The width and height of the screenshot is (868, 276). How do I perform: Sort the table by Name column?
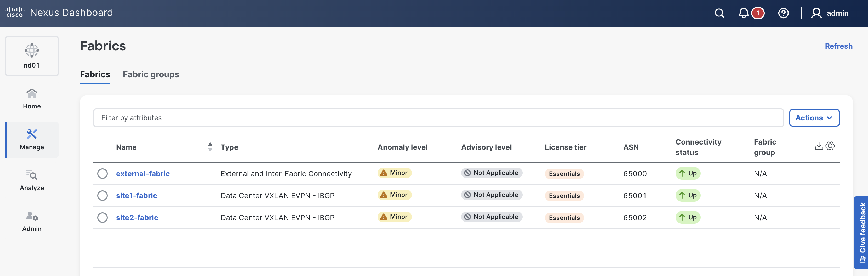click(210, 147)
